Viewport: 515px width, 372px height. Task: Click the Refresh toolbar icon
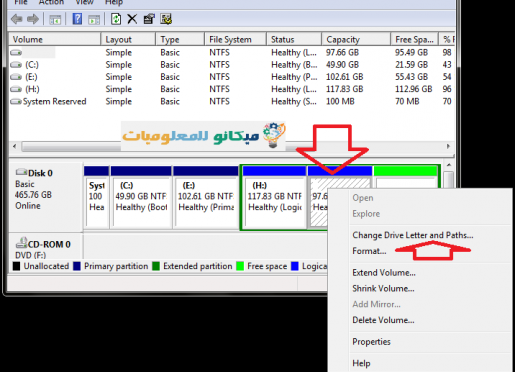(x=116, y=19)
